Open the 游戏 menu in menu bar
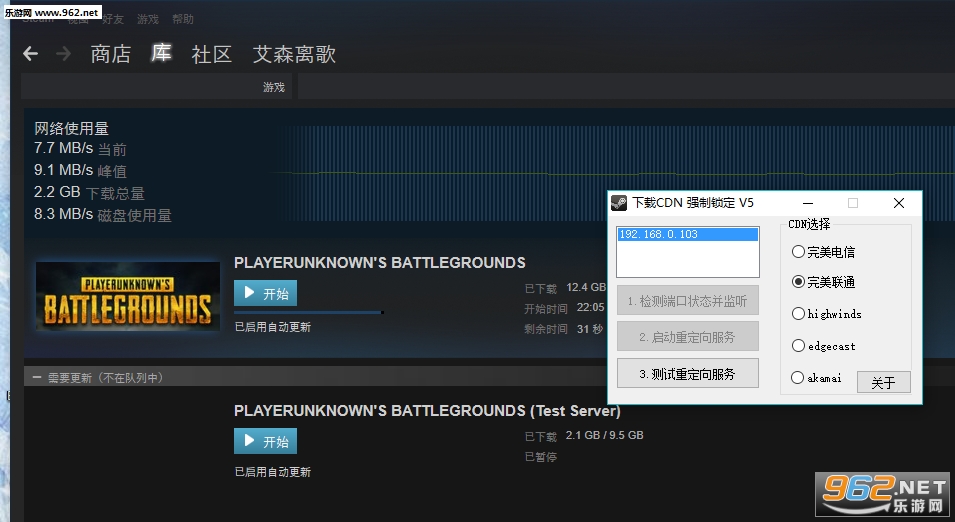955x522 pixels. coord(148,19)
